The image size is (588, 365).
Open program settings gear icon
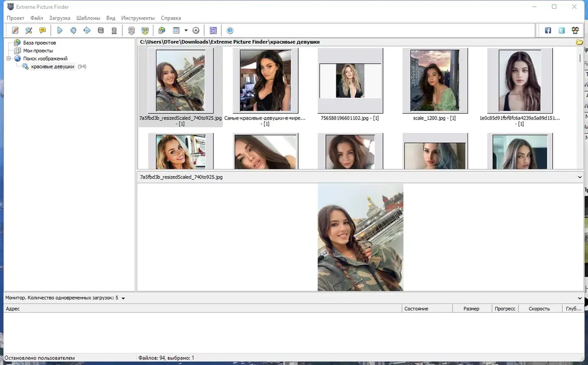pyautogui.click(x=196, y=31)
